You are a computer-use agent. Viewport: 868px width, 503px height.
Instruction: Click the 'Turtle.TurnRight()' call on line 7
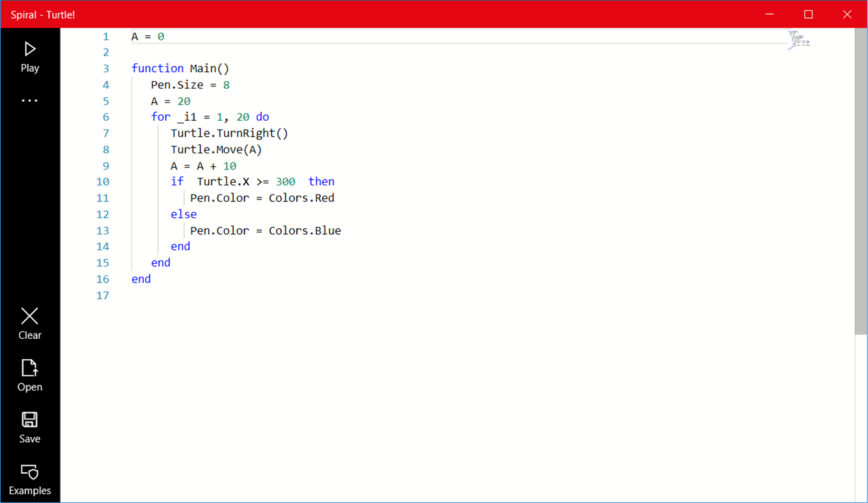(229, 133)
